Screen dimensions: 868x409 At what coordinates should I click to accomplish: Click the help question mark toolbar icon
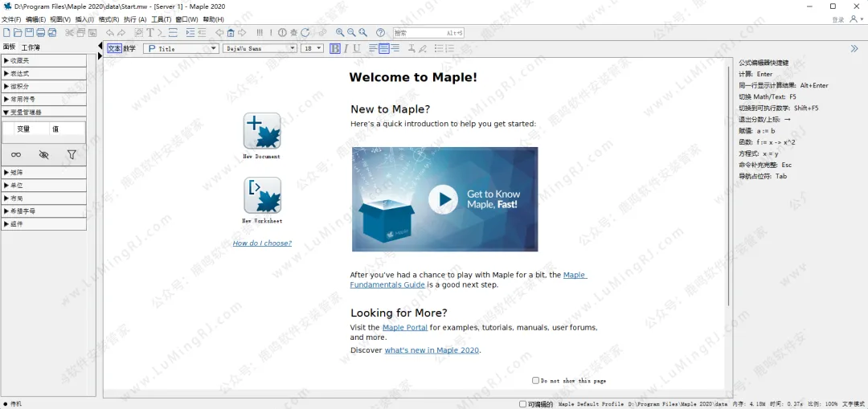click(381, 33)
